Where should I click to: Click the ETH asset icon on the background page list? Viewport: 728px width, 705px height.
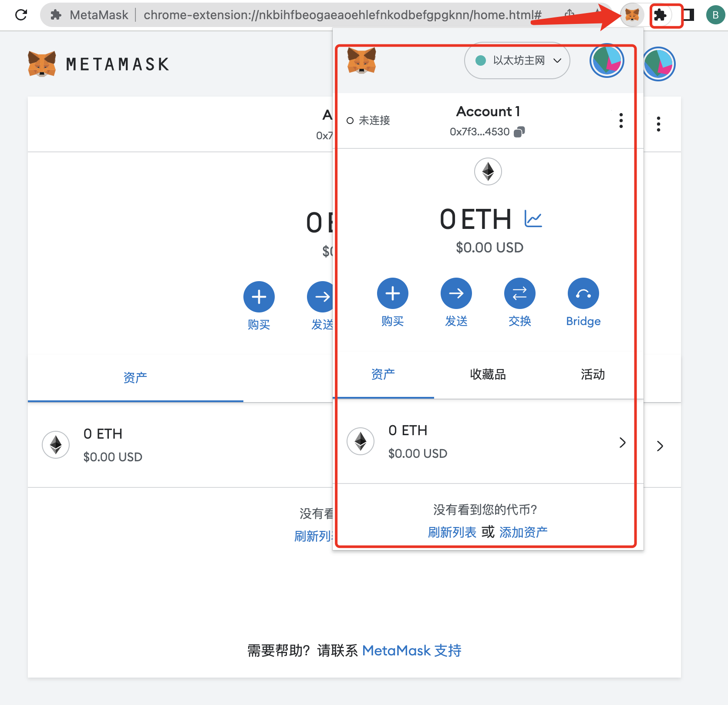tap(56, 445)
